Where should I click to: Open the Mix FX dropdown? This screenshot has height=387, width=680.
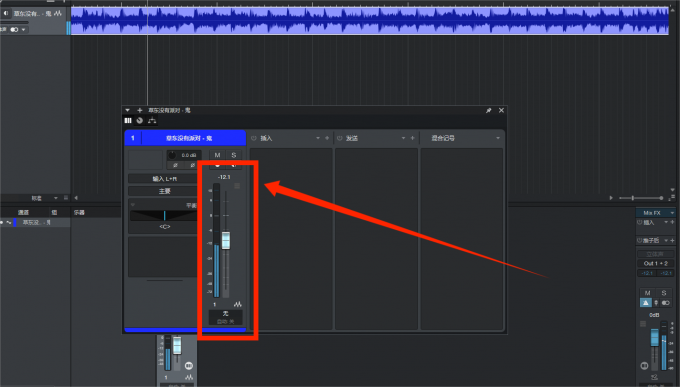tap(655, 213)
